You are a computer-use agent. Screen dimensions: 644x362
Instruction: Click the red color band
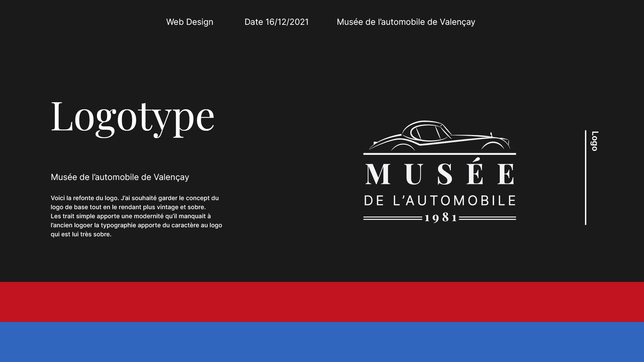[322, 302]
